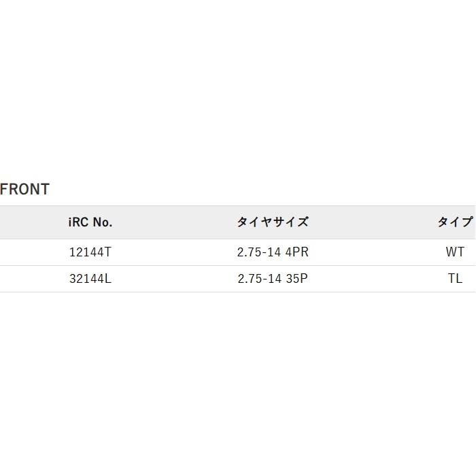Click the WT type cell

point(455,252)
